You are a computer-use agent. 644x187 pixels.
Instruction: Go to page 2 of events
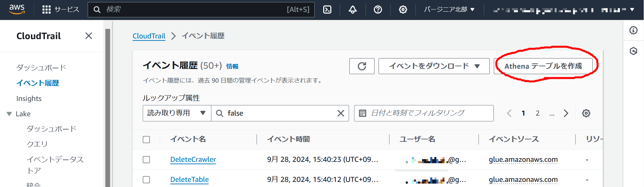coord(538,113)
